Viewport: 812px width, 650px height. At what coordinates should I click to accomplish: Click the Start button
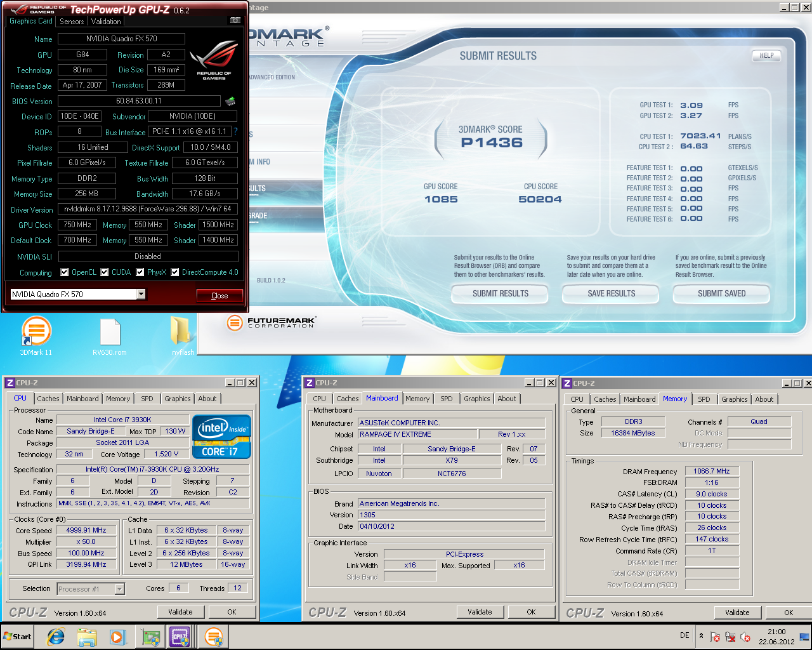18,637
